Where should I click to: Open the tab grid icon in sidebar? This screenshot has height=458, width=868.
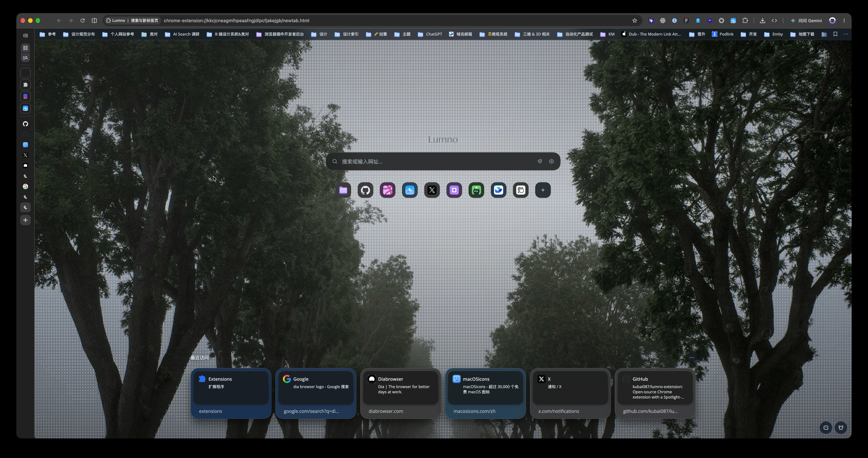point(25,48)
